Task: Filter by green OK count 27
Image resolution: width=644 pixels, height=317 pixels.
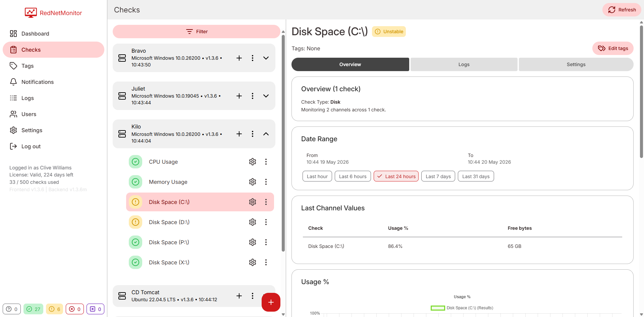Action: click(x=33, y=309)
